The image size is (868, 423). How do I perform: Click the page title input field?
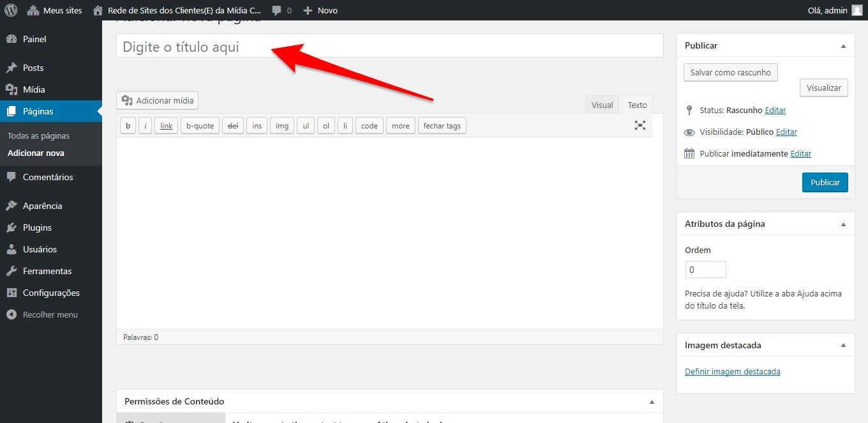pos(389,47)
